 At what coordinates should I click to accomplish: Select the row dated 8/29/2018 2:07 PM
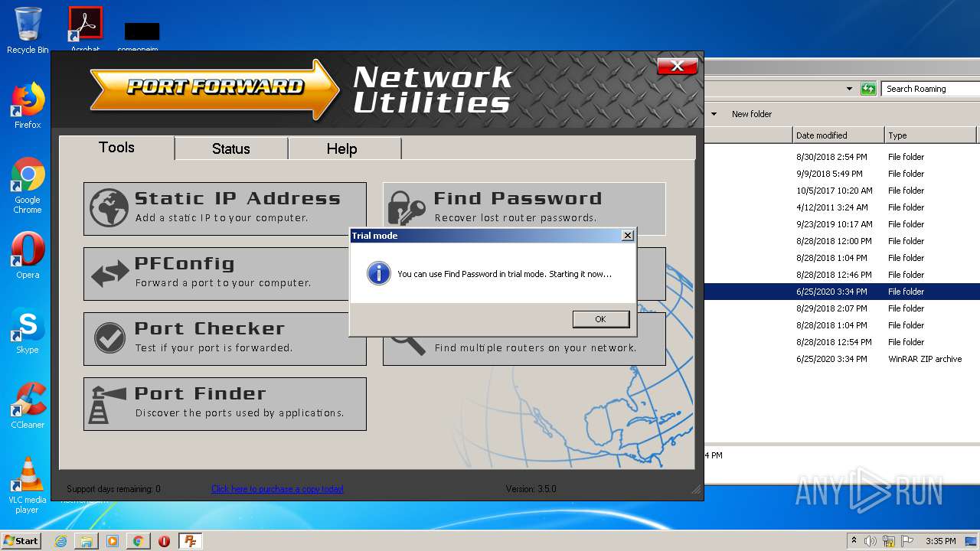842,308
